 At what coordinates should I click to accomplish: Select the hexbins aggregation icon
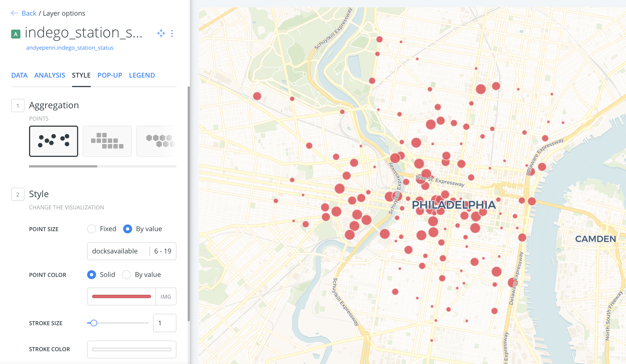(158, 141)
